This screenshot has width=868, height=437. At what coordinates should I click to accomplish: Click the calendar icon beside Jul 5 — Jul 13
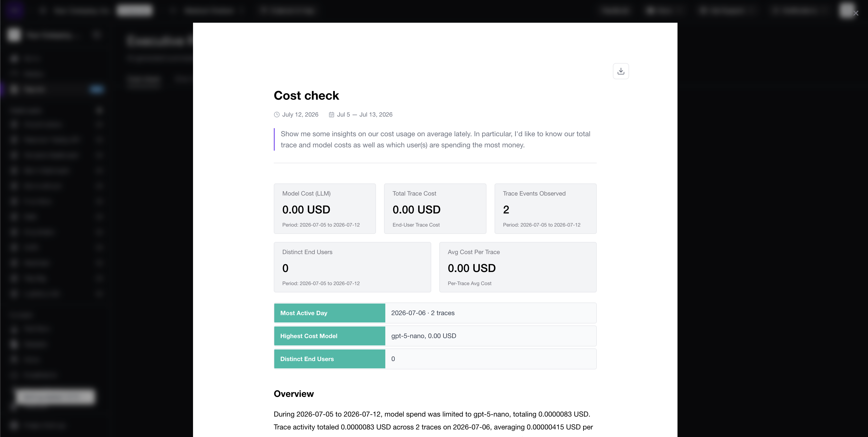tap(332, 115)
